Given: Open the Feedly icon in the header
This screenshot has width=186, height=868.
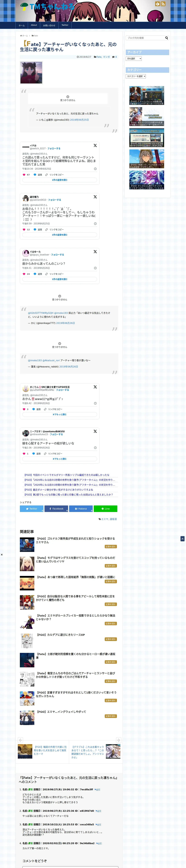Looking at the screenshot, I should coord(157,4).
